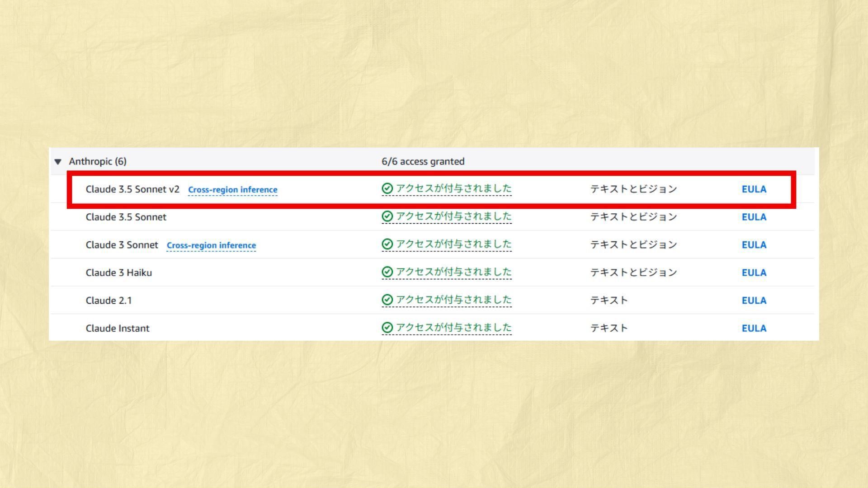868x488 pixels.
Task: Collapse the Anthropic (6) group triangle
Action: [58, 162]
